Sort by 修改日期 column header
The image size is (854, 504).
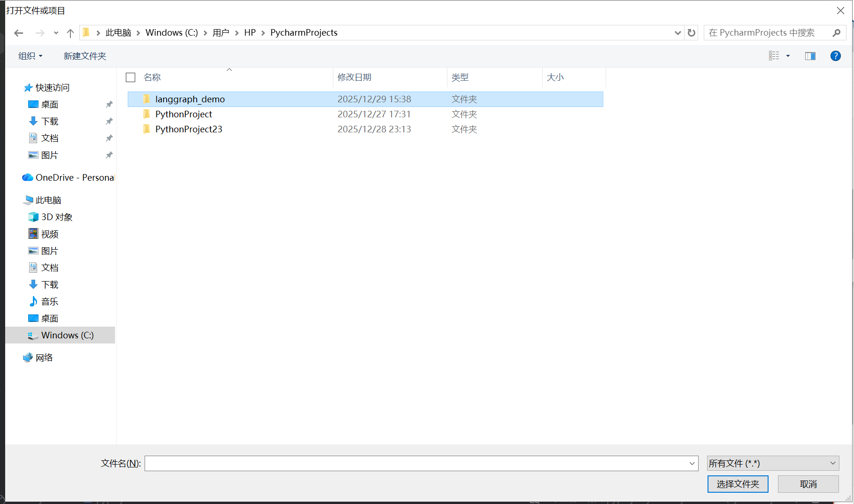pos(354,77)
